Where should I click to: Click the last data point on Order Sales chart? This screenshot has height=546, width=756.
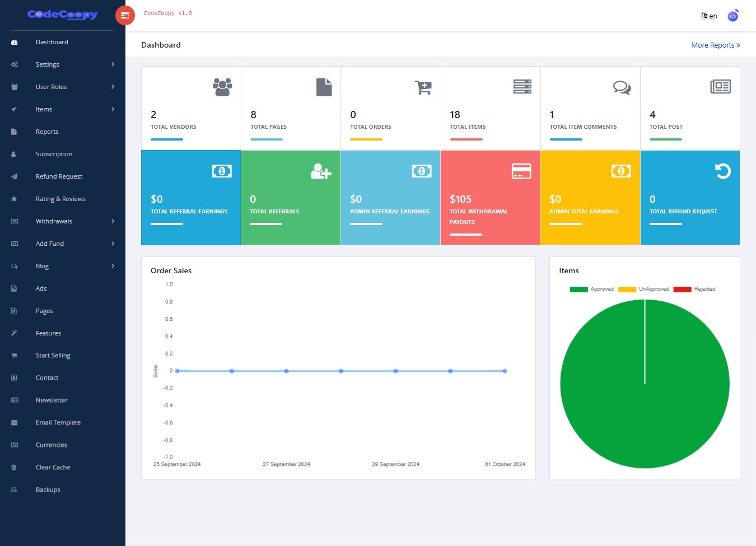pos(505,371)
